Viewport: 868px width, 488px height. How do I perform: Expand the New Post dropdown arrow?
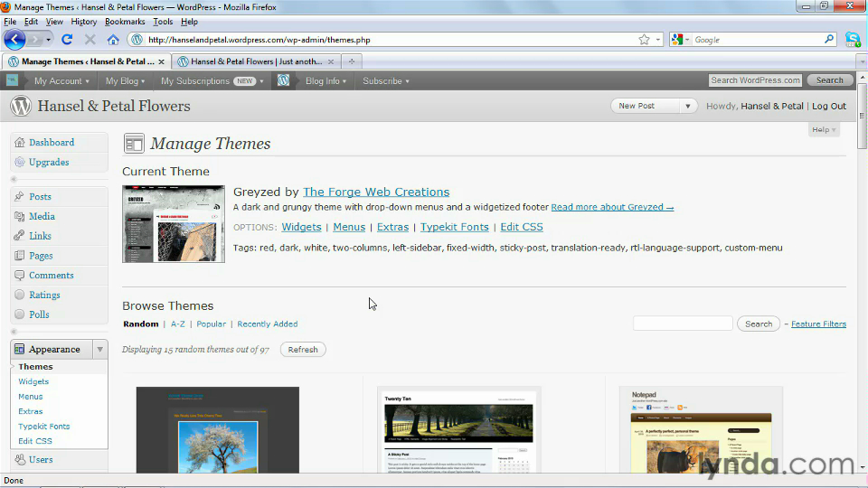[x=687, y=106]
